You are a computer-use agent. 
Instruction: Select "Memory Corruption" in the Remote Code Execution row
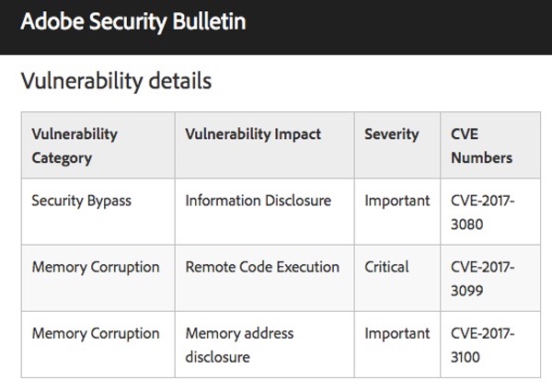[x=96, y=267]
